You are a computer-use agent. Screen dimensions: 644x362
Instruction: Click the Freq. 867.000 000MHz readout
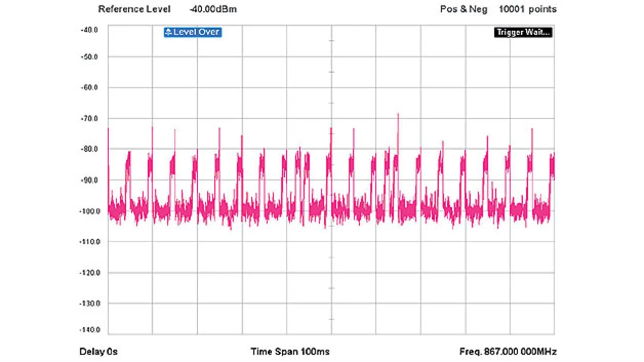(x=508, y=351)
